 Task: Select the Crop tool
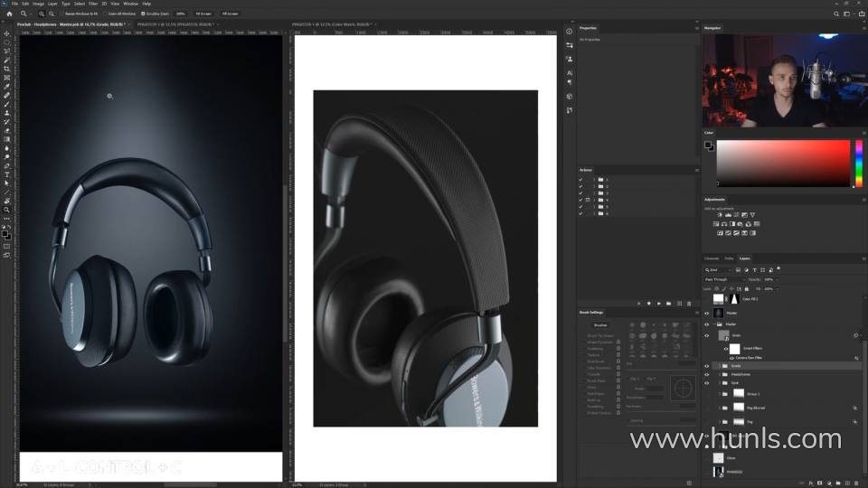pos(6,69)
